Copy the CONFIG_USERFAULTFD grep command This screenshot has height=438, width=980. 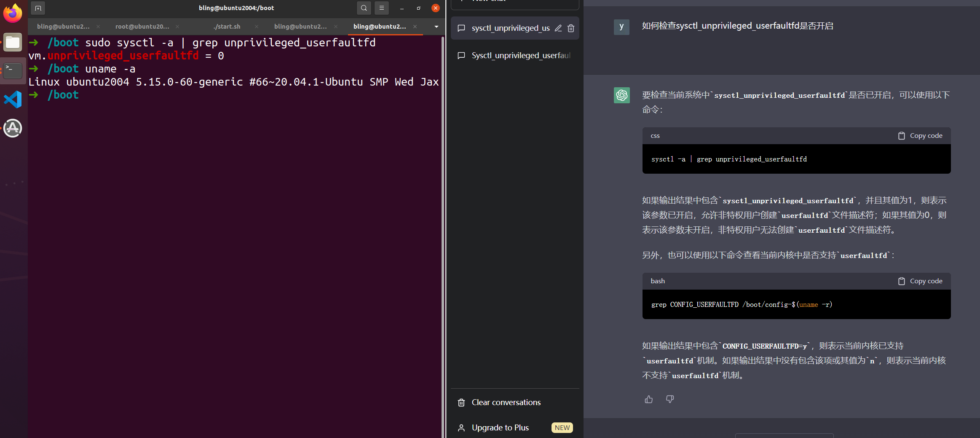pos(920,281)
